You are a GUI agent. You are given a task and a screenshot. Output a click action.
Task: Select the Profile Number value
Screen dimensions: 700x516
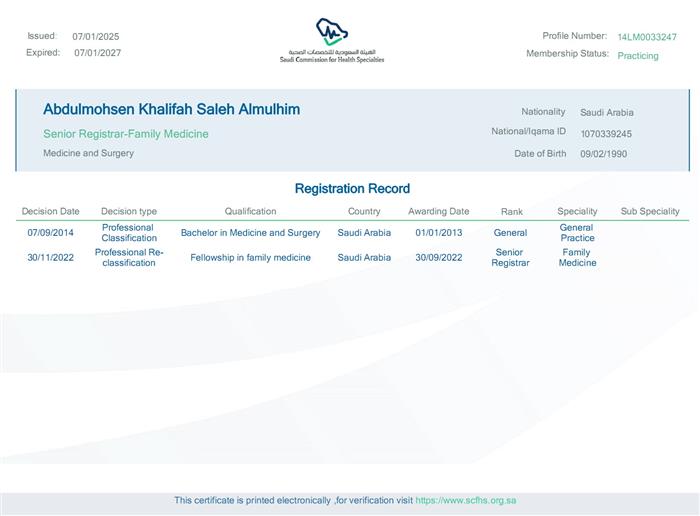(x=646, y=37)
